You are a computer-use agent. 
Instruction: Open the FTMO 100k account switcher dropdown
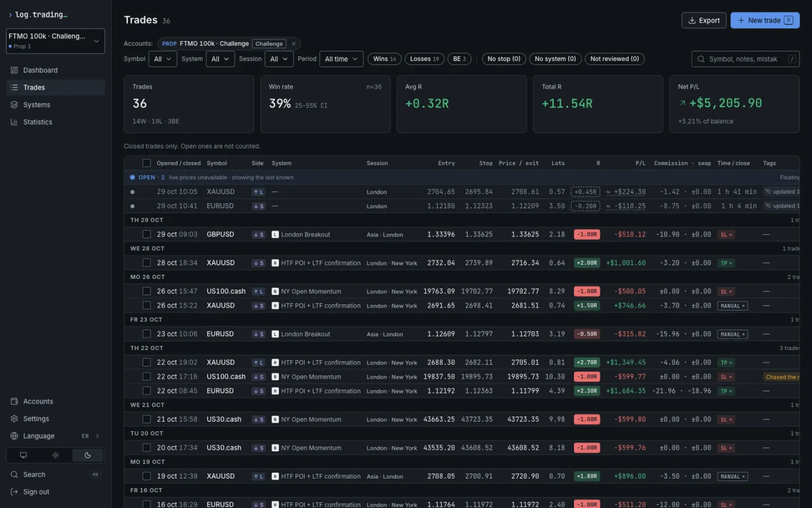(55, 41)
